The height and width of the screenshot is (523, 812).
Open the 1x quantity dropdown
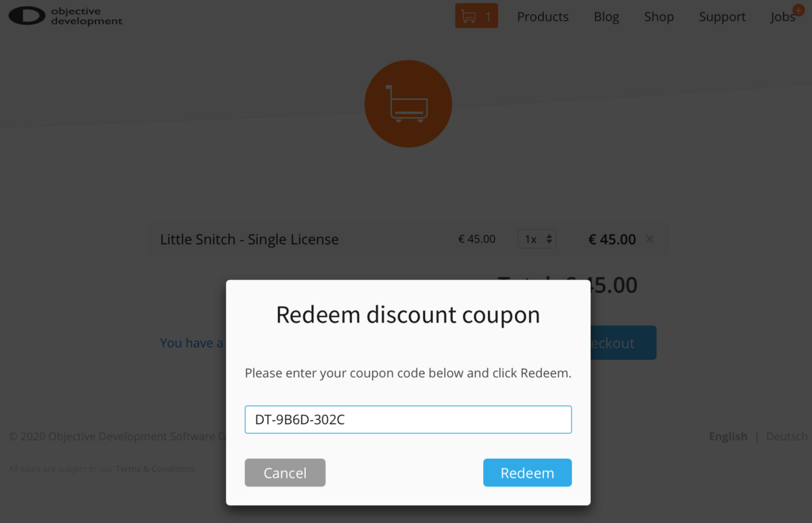(x=537, y=239)
